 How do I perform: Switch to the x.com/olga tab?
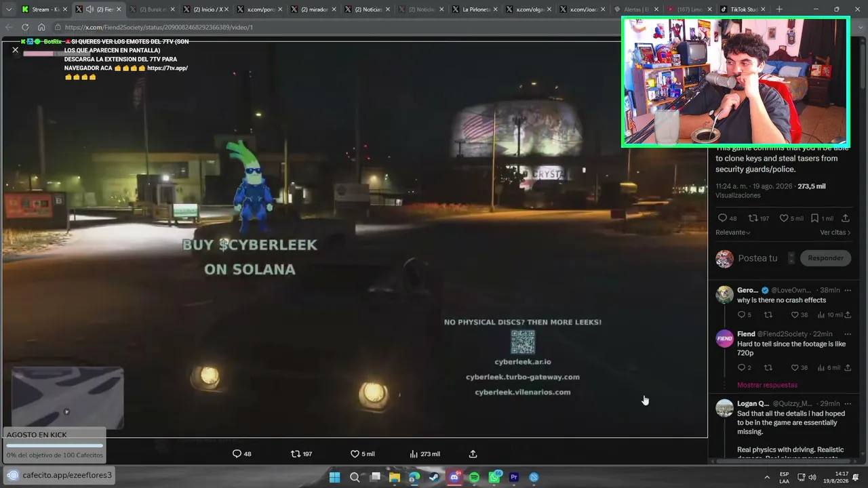point(530,9)
